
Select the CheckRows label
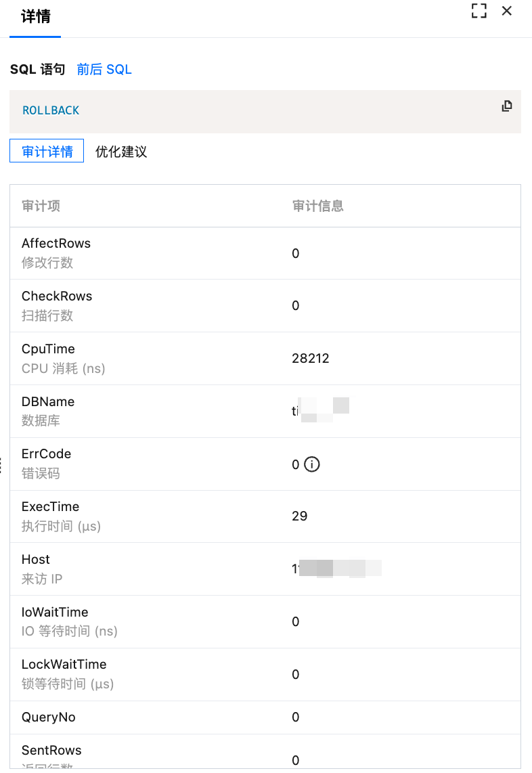pos(57,296)
